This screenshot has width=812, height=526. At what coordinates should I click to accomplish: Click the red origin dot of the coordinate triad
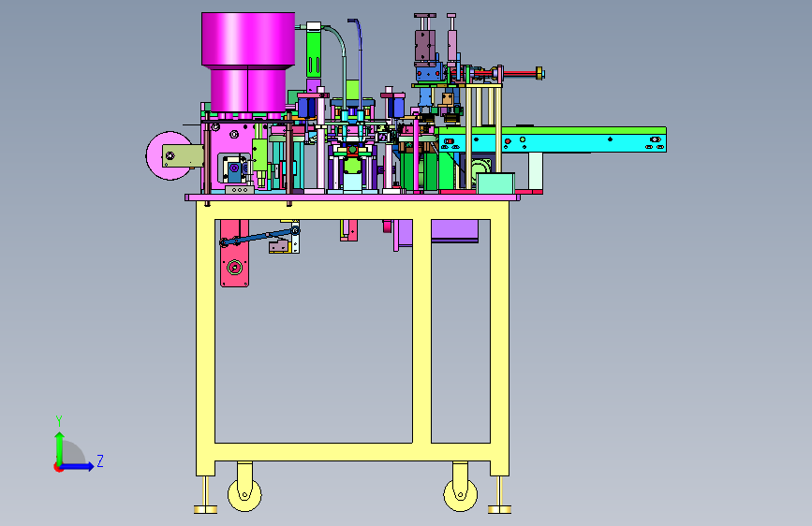pos(57,467)
